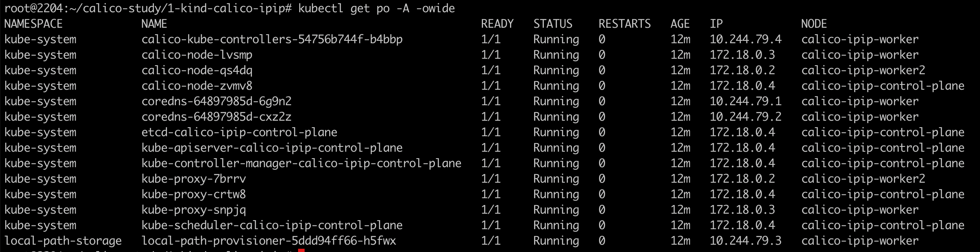Click the IP address 10.244.79.3

(x=746, y=241)
